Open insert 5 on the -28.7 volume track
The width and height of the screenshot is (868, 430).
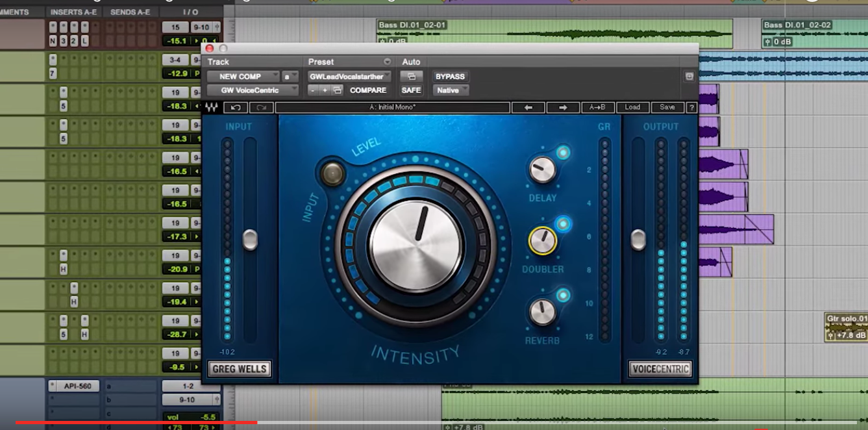[x=64, y=335]
